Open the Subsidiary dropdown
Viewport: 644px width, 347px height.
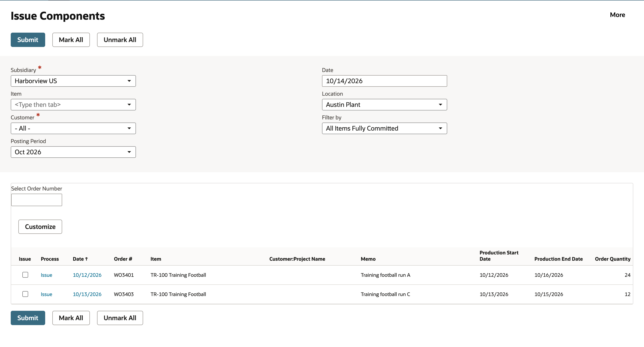(x=73, y=81)
